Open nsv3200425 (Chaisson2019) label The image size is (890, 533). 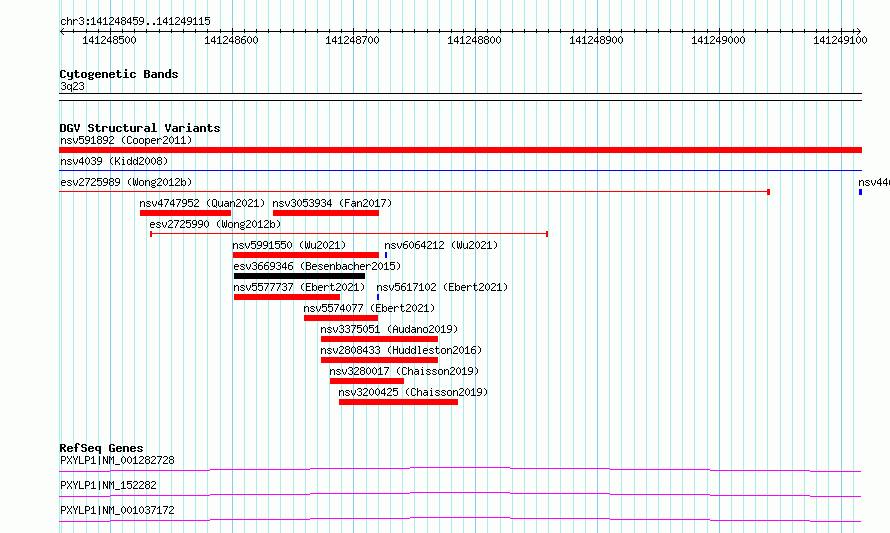click(413, 392)
